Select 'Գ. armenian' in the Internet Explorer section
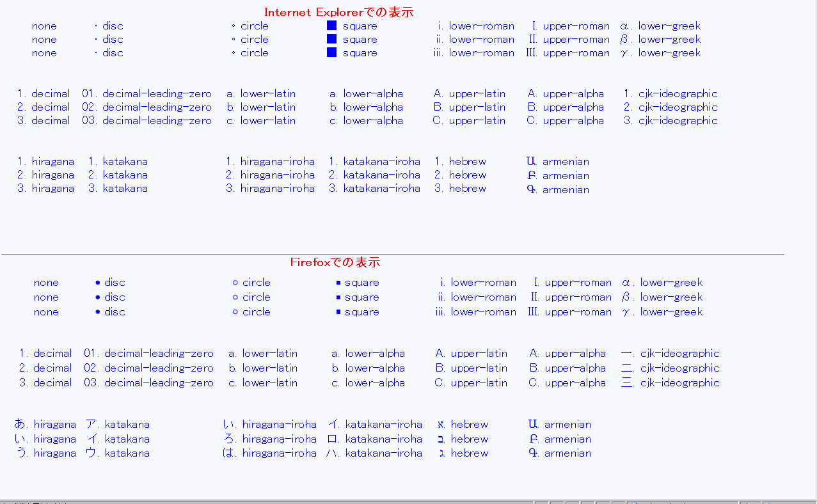Viewport: 817px width, 504px height. point(558,190)
